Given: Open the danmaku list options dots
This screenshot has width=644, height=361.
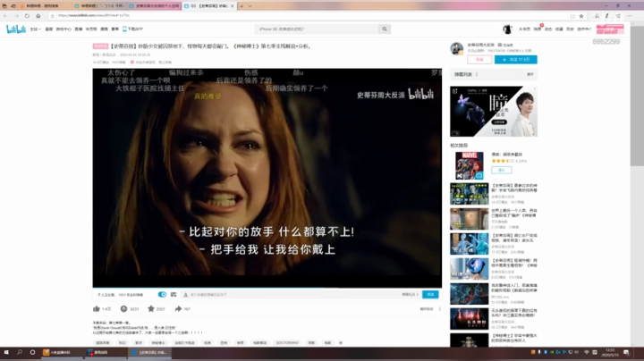Looking at the screenshot, I should coord(477,74).
